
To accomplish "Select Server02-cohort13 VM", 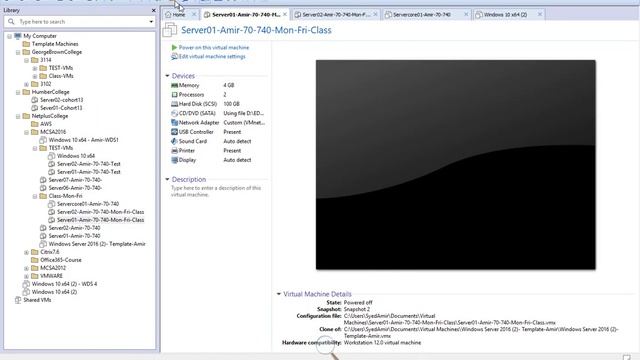I will pos(61,100).
